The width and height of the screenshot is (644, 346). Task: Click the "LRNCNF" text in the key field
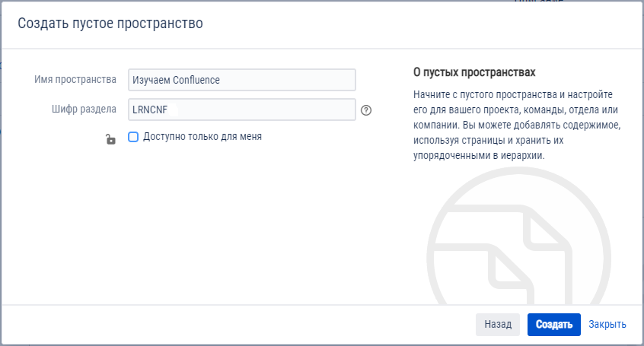pos(149,110)
